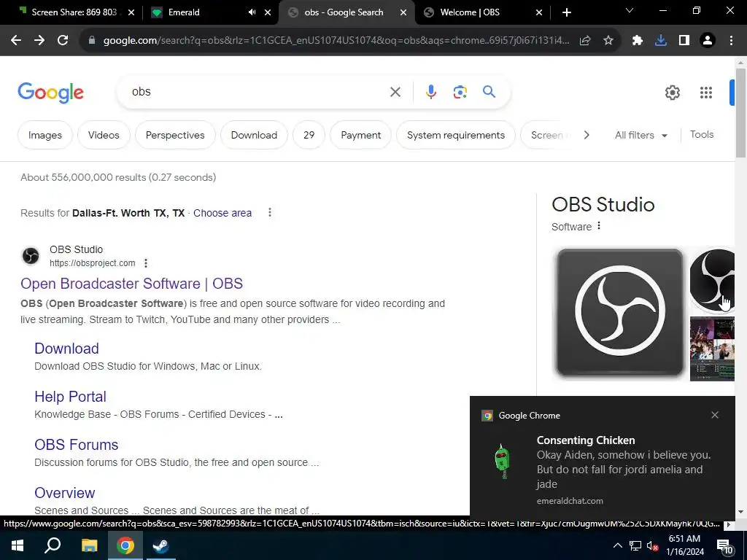Open more options beside Choose area

(270, 212)
